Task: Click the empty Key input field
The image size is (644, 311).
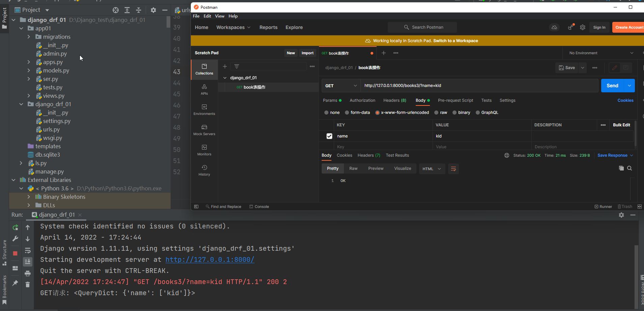Action: 383,147
